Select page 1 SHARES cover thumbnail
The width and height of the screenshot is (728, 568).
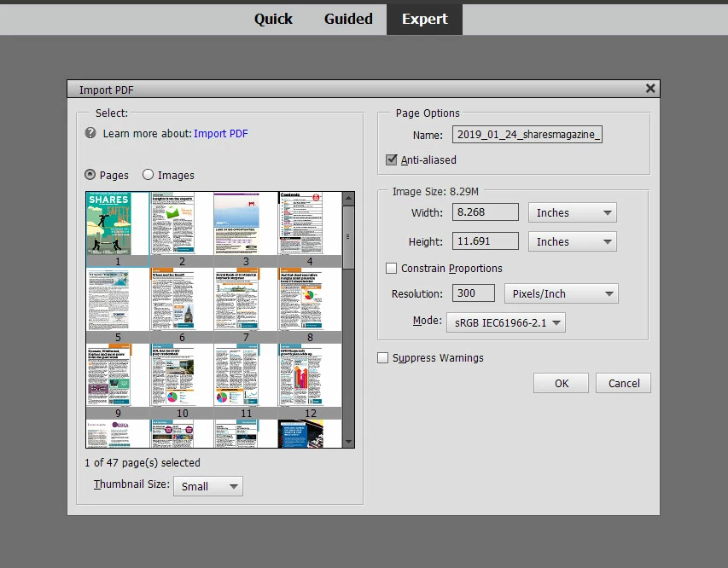click(118, 229)
